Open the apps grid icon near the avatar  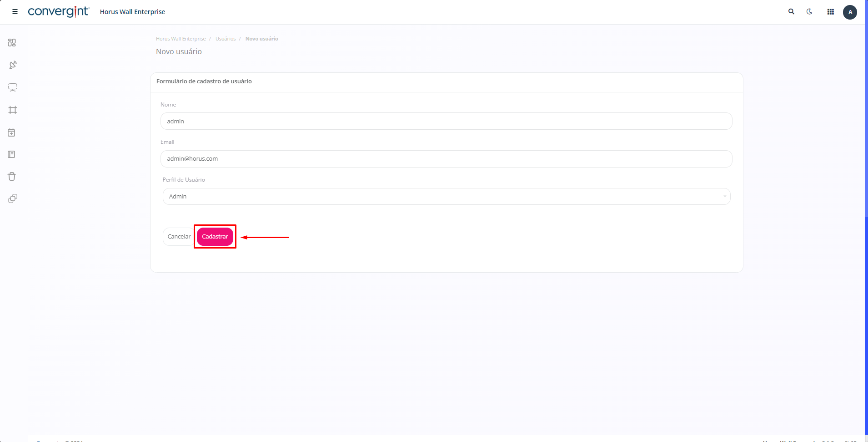(830, 11)
